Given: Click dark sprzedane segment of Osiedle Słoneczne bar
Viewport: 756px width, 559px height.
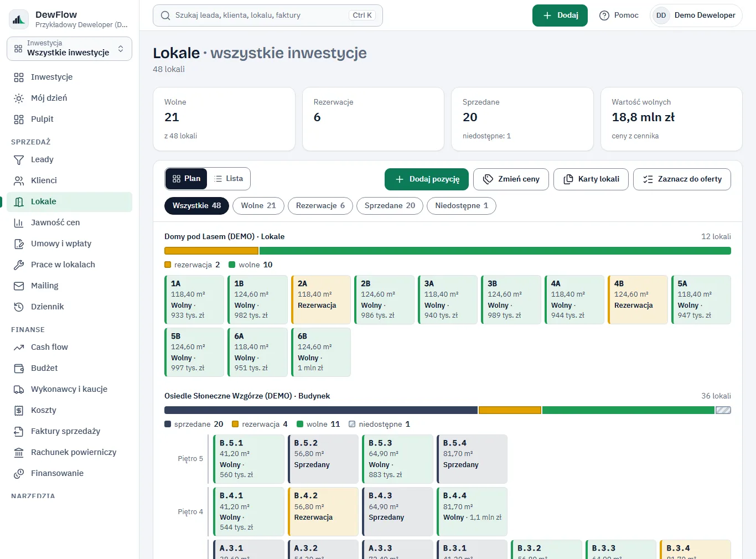Looking at the screenshot, I should (x=321, y=410).
